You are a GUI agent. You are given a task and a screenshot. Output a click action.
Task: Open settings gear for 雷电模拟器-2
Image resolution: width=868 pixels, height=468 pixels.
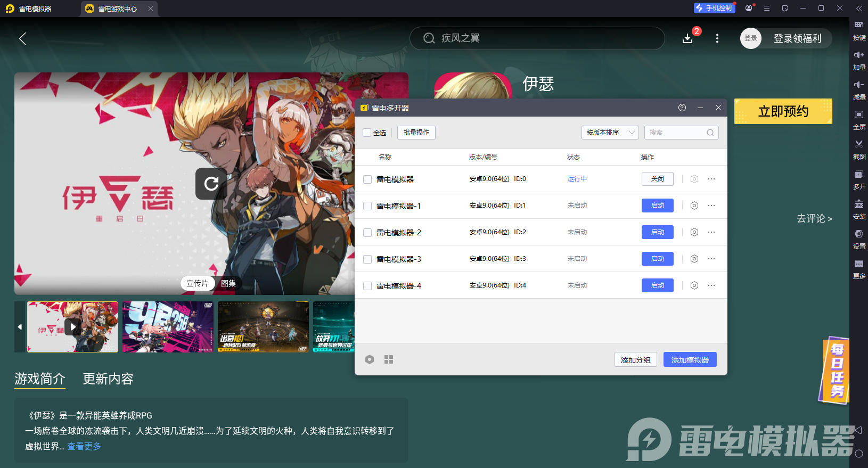[694, 232]
